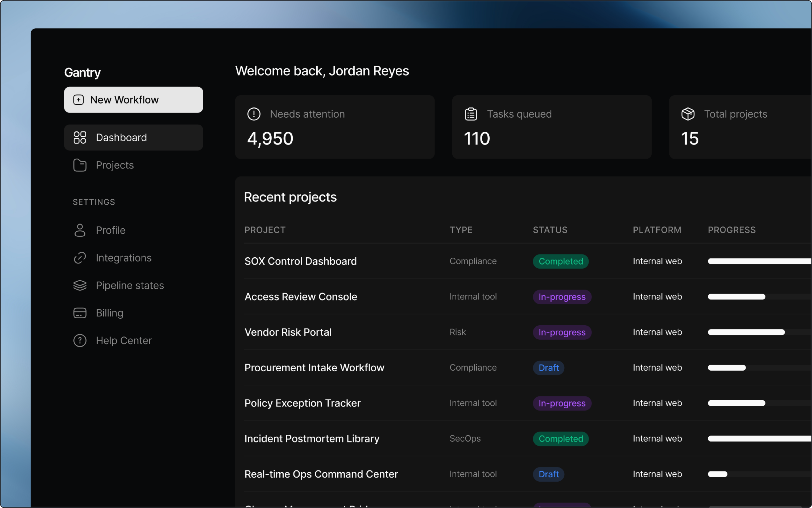
Task: Open Integrations settings
Action: coord(134,258)
